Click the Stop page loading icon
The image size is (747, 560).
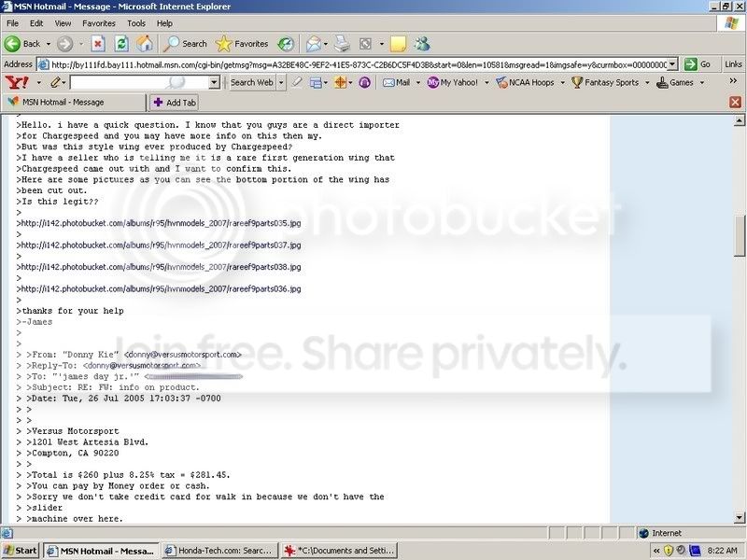[97, 44]
